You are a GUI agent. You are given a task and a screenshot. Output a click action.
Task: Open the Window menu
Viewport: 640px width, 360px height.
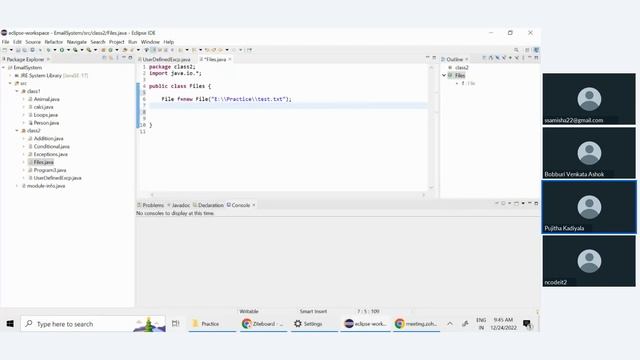pyautogui.click(x=150, y=42)
